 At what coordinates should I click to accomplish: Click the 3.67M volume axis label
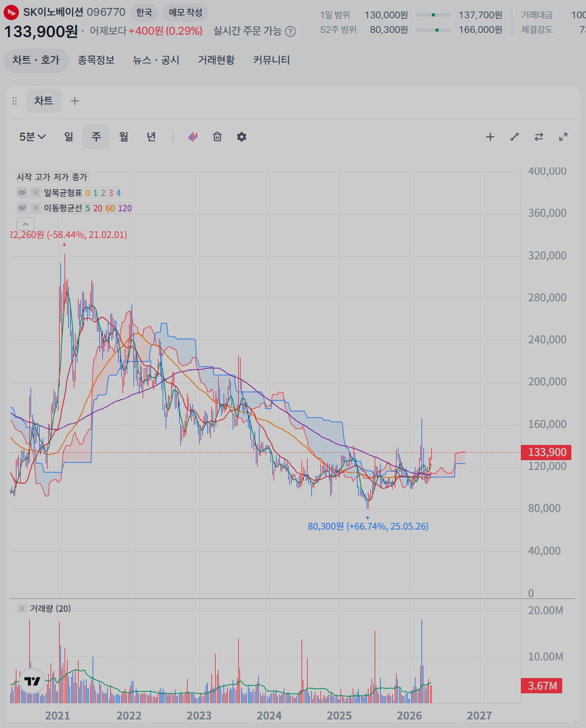coord(542,686)
